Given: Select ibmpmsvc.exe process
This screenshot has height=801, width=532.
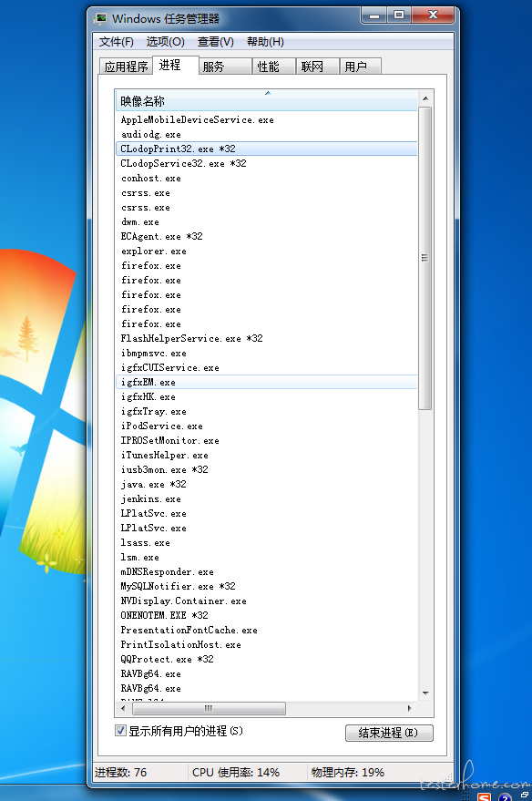Looking at the screenshot, I should click(x=266, y=353).
